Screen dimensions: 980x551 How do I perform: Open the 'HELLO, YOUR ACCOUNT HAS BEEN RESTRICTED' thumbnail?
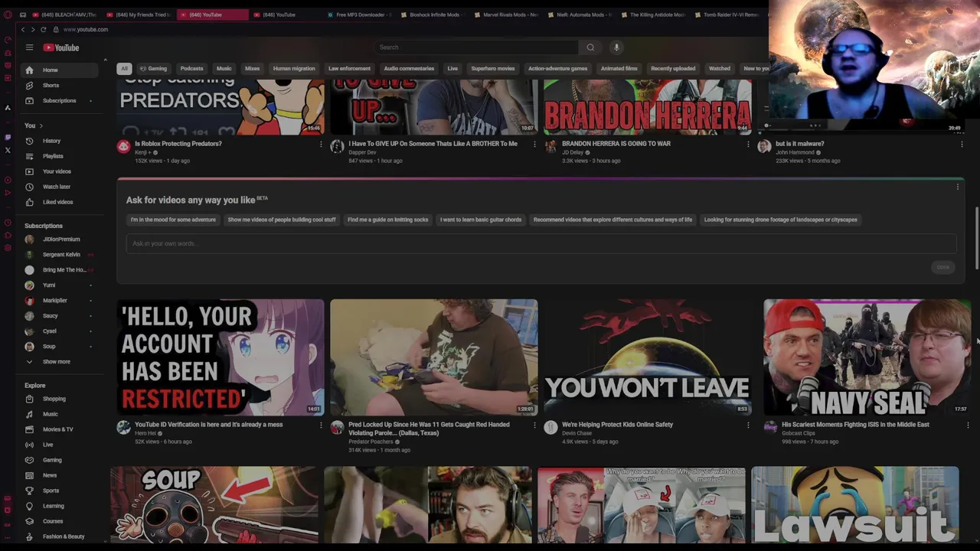point(220,357)
